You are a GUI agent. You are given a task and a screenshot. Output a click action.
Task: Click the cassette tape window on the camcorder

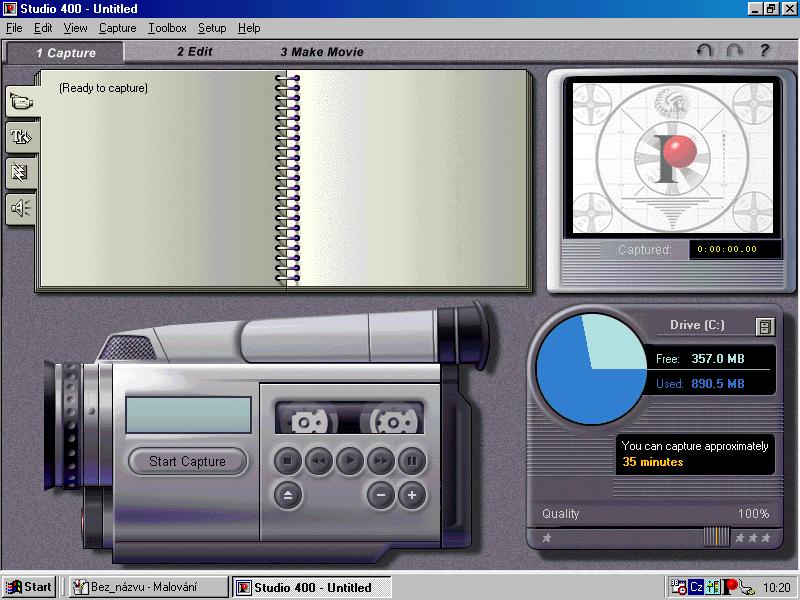349,417
